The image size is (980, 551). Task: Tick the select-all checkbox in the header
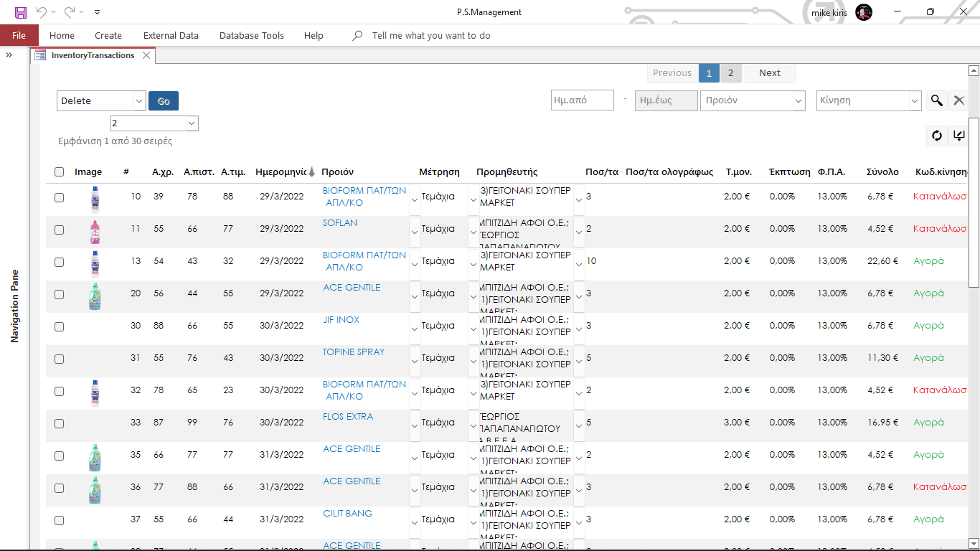tap(59, 172)
